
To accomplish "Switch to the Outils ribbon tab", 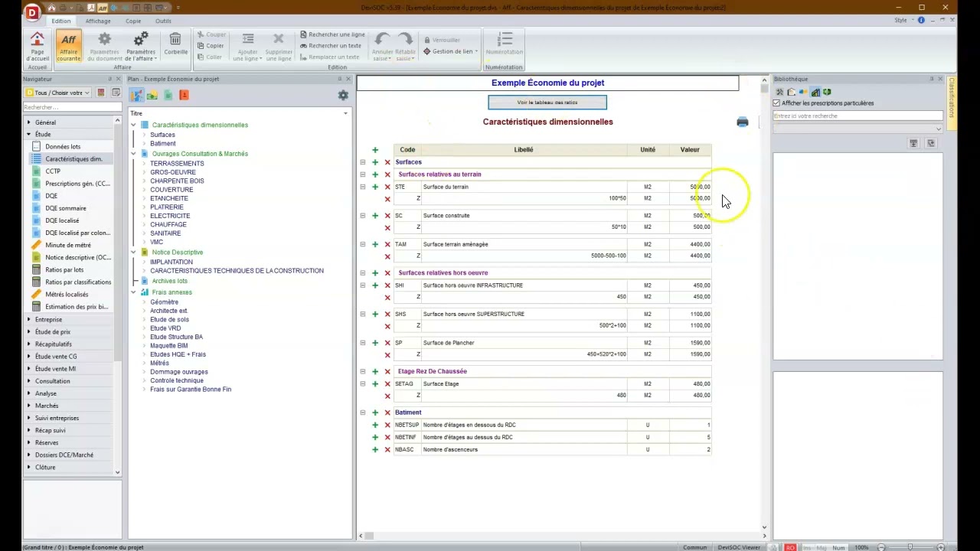I will (x=163, y=21).
